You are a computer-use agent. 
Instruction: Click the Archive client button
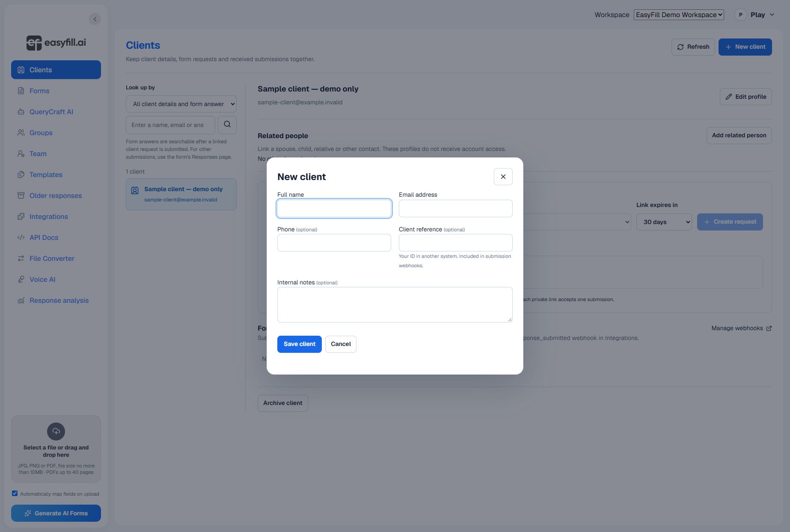click(283, 403)
